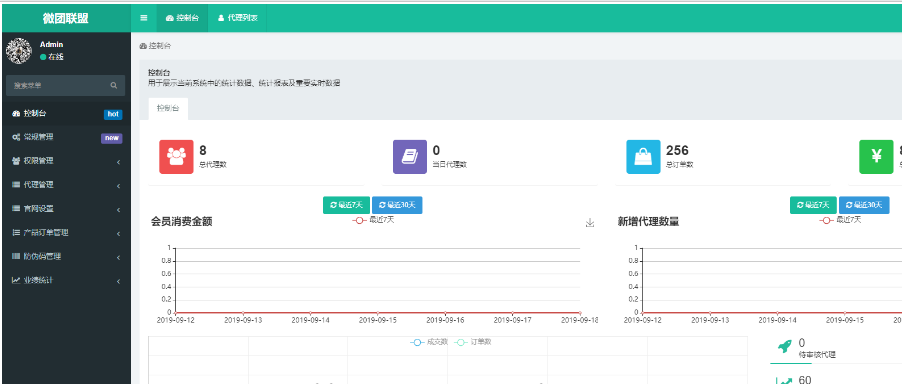This screenshot has height=384, width=902.
Task: Switch to the 代理列表 top tab
Action: coord(238,18)
